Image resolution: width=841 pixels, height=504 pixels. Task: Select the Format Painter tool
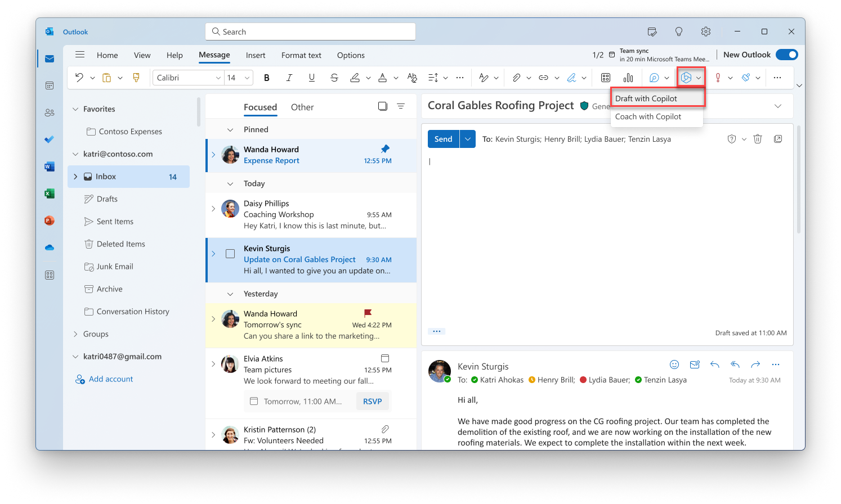[136, 78]
